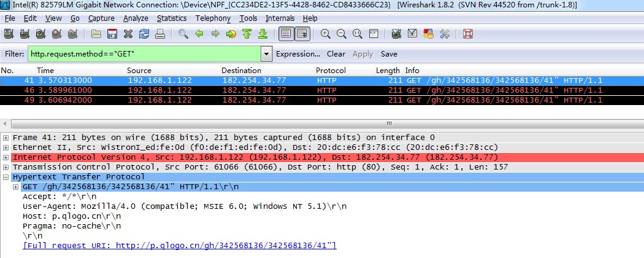The width and height of the screenshot is (644, 258).
Task: Open the Capture menu
Action: coord(101,18)
